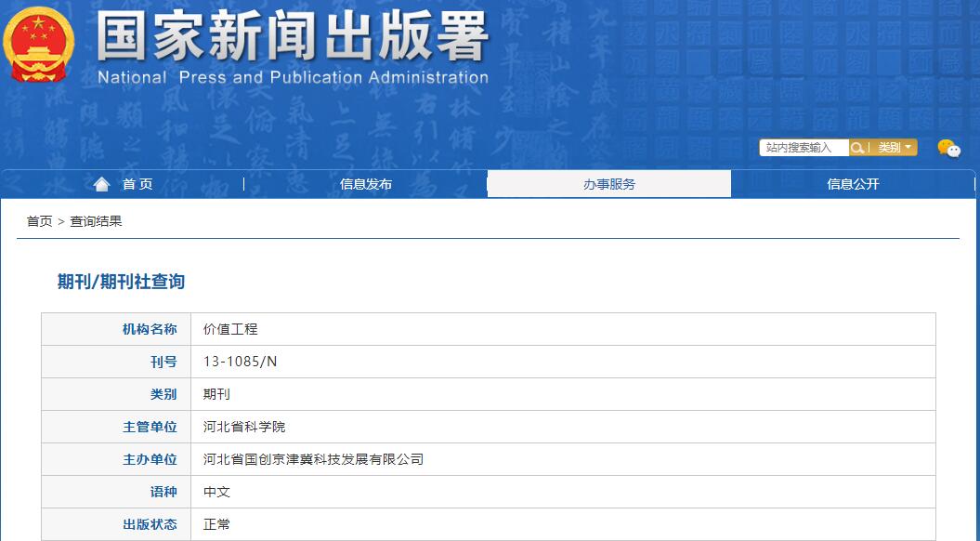This screenshot has height=541, width=980.
Task: Click the 13-1085/N serial number value
Action: (x=240, y=362)
